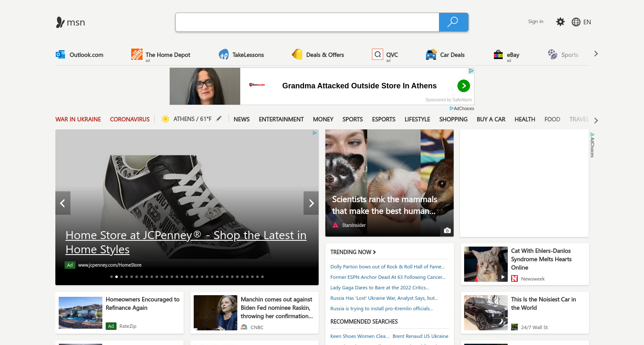The width and height of the screenshot is (644, 345).
Task: Open Esports navigation tab
Action: click(384, 119)
